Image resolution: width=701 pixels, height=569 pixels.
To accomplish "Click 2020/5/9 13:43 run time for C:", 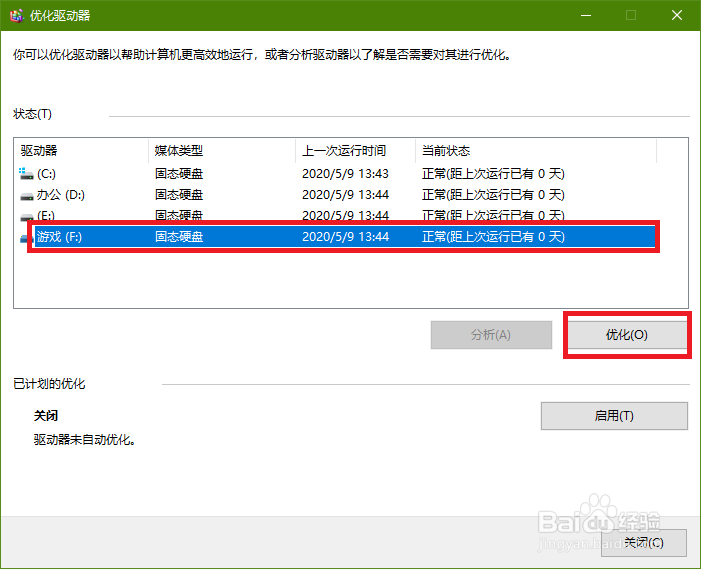I will [345, 173].
